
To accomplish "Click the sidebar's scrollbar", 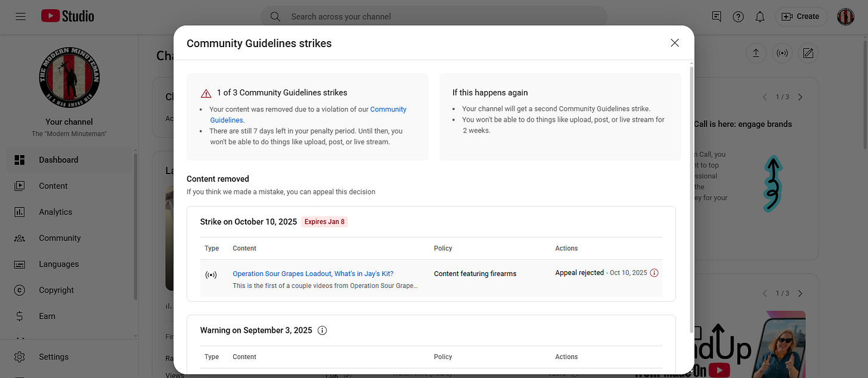I will coord(136,227).
